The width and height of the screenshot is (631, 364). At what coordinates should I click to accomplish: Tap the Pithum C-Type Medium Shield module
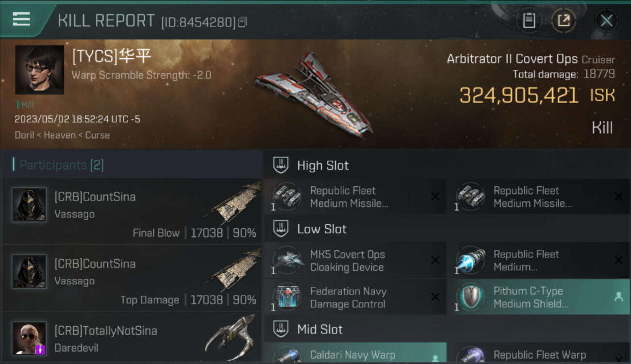[x=538, y=298]
